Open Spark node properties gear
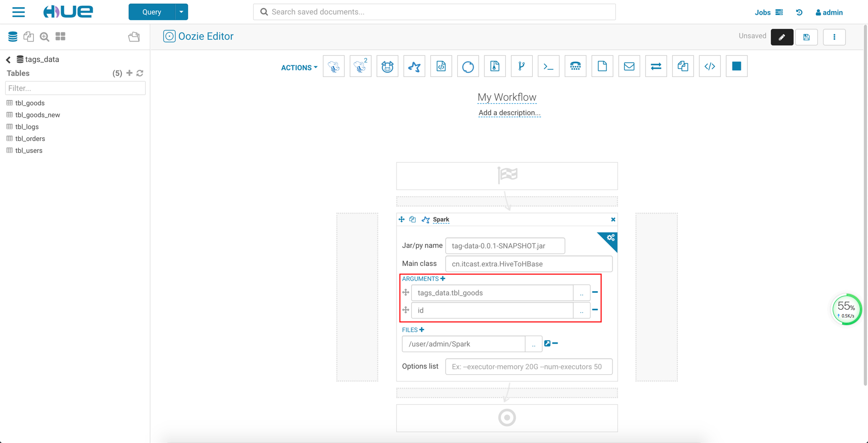Viewport: 868px width, 443px height. 610,238
